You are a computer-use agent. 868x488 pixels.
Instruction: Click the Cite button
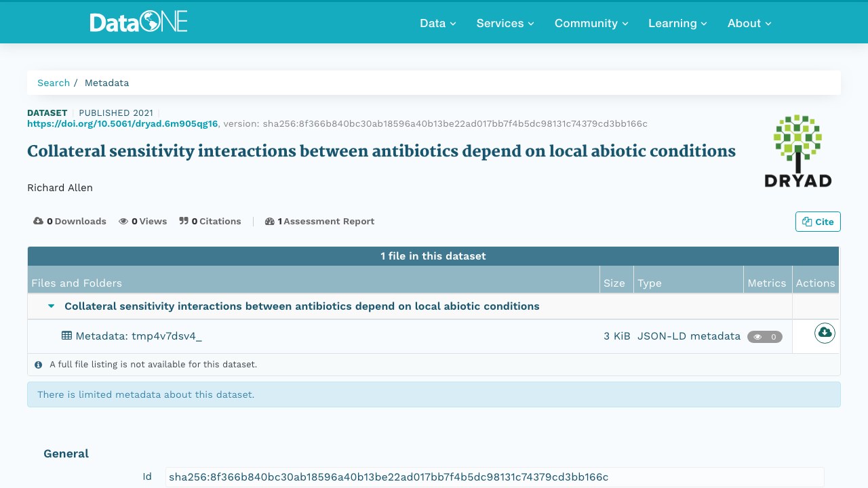(818, 222)
